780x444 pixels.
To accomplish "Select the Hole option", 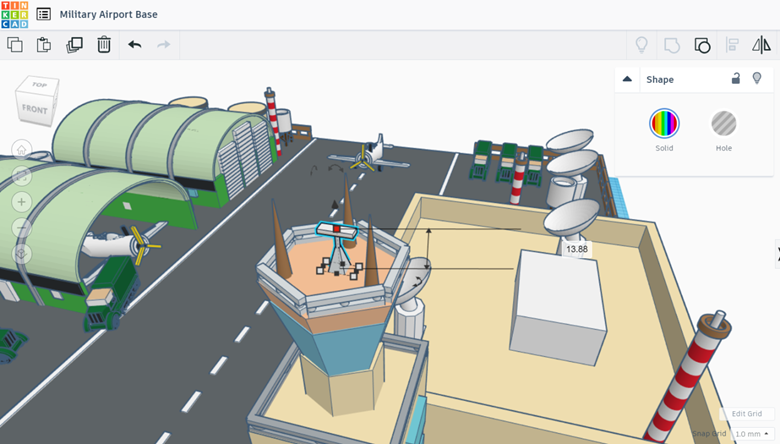I will [x=724, y=123].
